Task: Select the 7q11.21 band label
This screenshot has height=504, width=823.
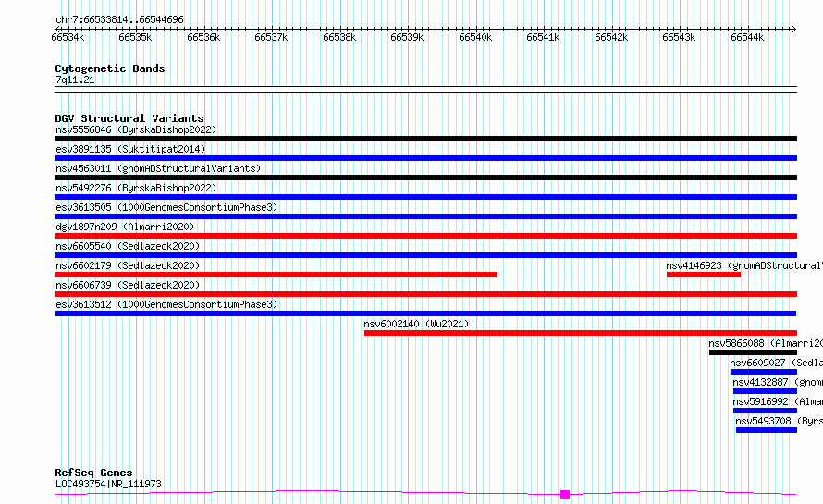Action: (x=75, y=80)
